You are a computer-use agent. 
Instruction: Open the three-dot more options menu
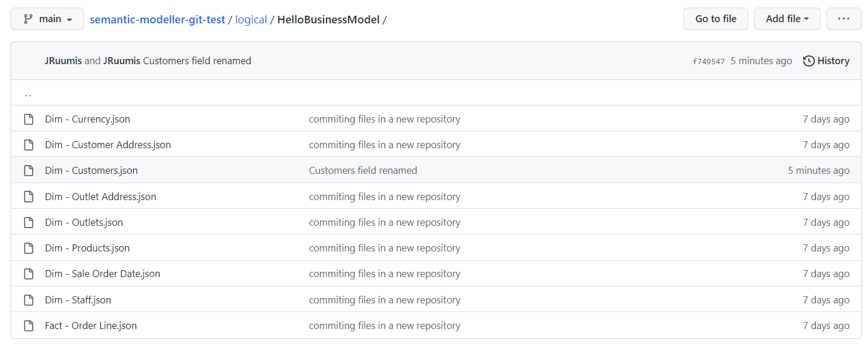(843, 19)
